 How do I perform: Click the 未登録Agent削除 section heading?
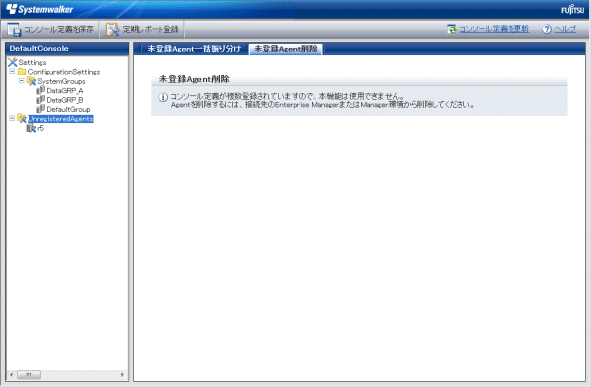(194, 79)
